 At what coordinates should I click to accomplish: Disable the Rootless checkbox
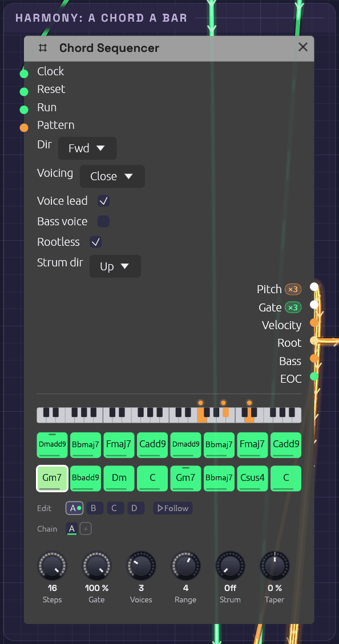(95, 242)
